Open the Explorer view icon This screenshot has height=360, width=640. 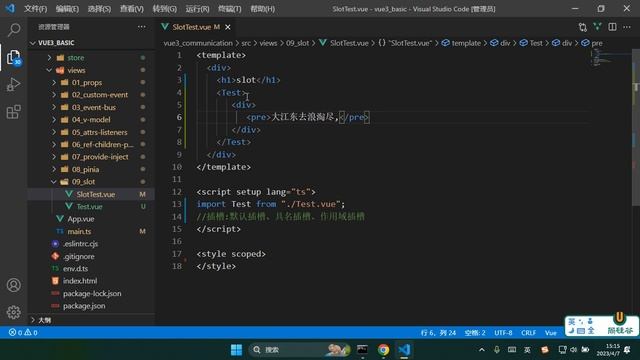(x=13, y=58)
